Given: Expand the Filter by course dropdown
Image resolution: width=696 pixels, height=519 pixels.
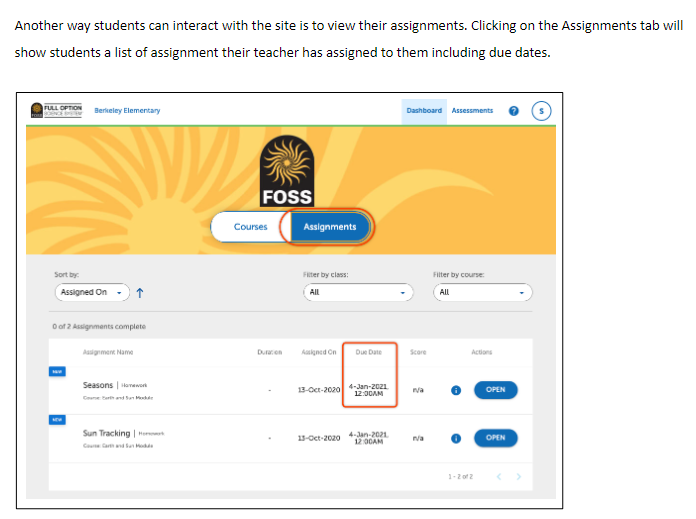Looking at the screenshot, I should click(482, 292).
